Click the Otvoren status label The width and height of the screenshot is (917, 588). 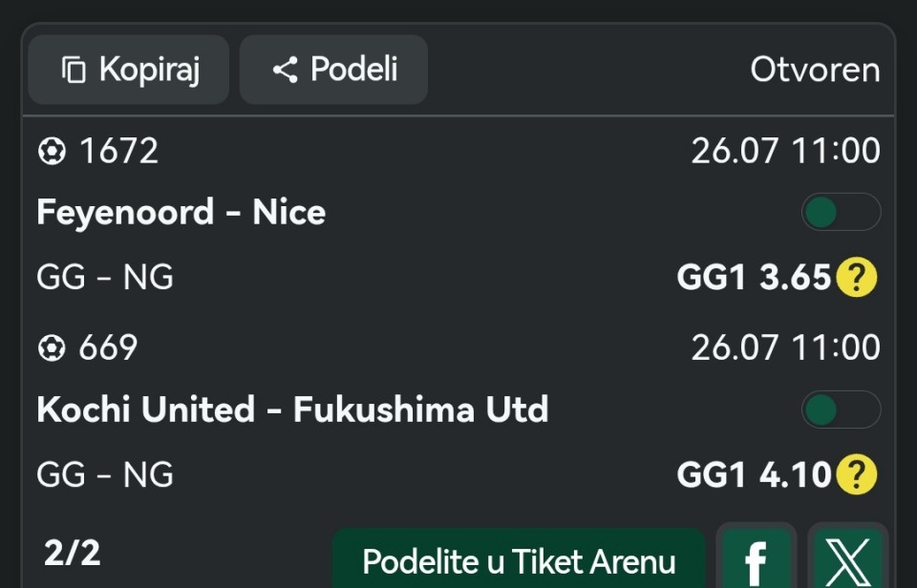point(815,70)
